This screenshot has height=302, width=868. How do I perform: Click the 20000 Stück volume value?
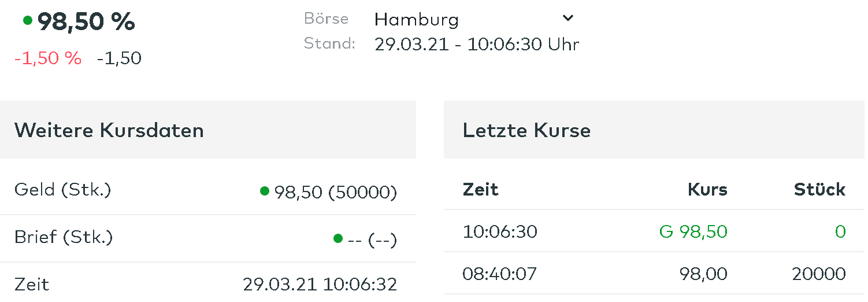818,274
